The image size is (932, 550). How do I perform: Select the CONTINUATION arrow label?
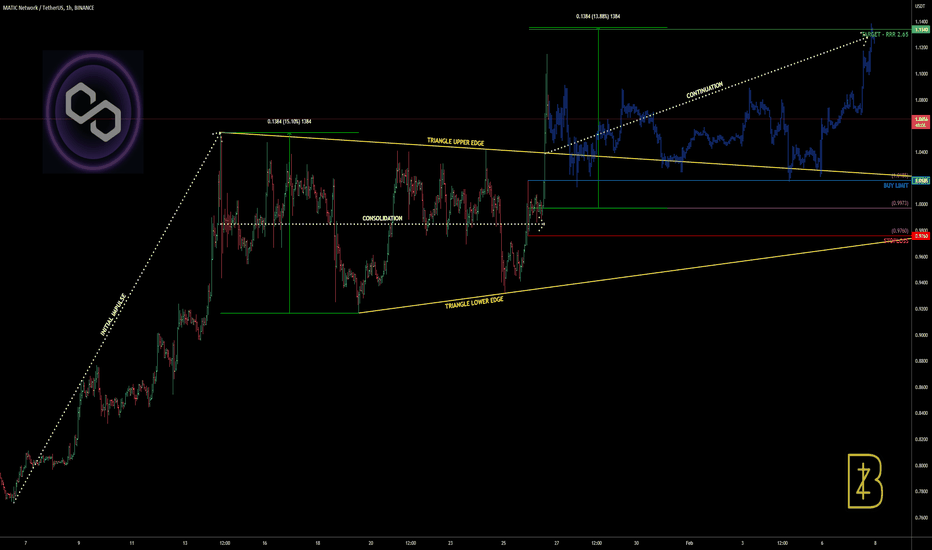(704, 90)
